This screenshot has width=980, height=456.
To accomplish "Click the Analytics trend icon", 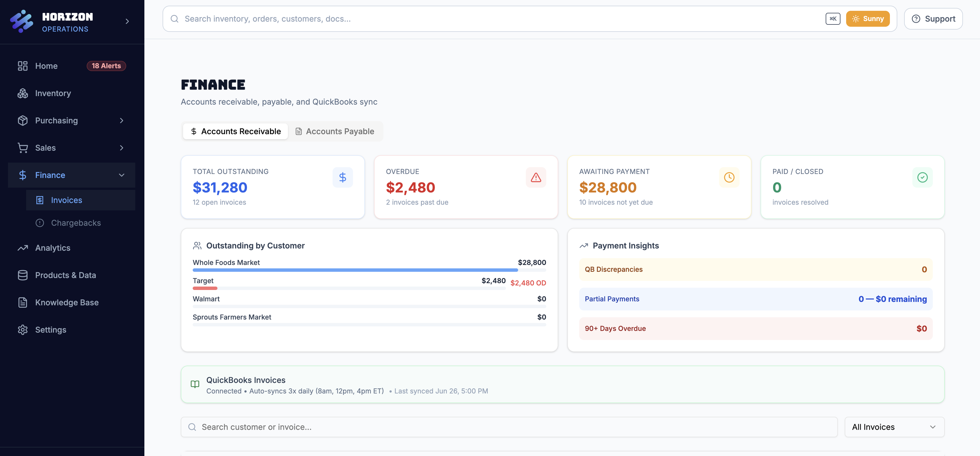I will pyautogui.click(x=23, y=248).
